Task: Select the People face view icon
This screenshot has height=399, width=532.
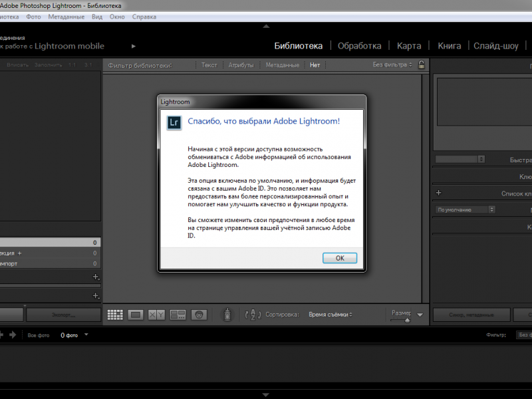Action: point(199,315)
